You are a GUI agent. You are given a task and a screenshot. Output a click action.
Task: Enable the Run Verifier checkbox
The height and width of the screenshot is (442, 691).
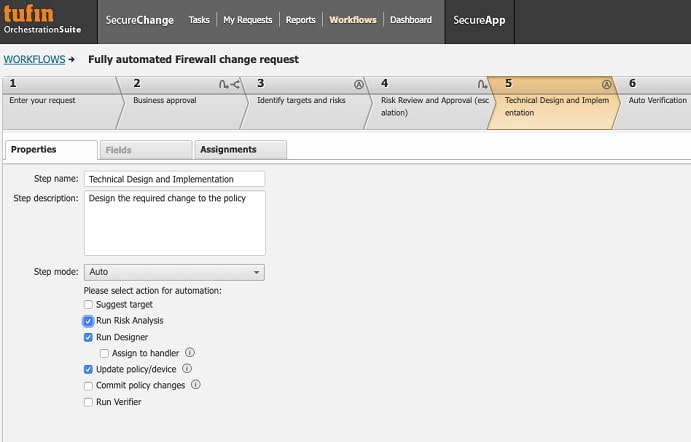[x=88, y=402]
